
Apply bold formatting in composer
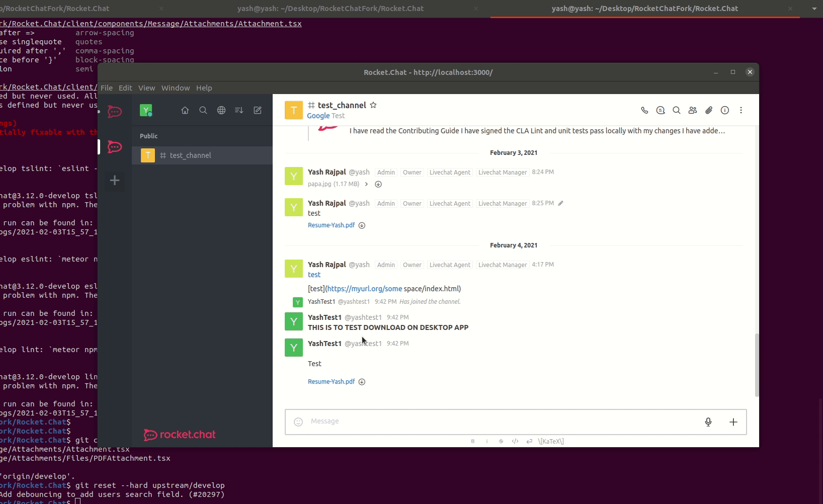point(473,441)
